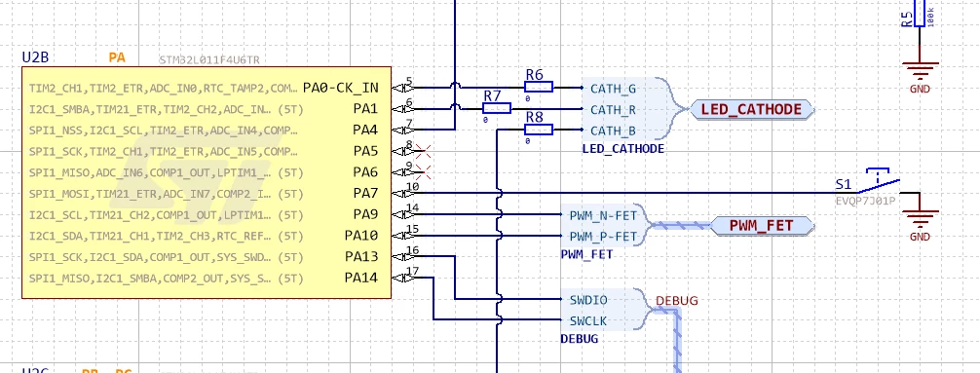This screenshot has width=980, height=373.
Task: Click the PA14 pin name
Action: 361,278
